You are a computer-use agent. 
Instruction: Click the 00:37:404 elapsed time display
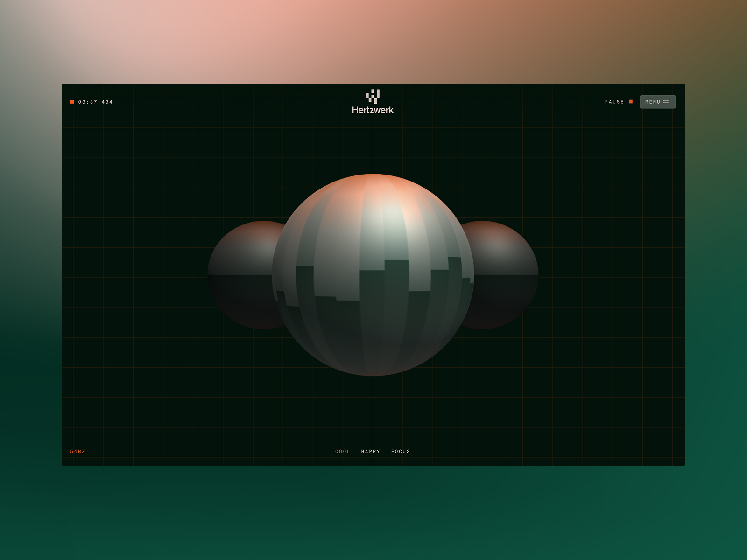pos(96,102)
